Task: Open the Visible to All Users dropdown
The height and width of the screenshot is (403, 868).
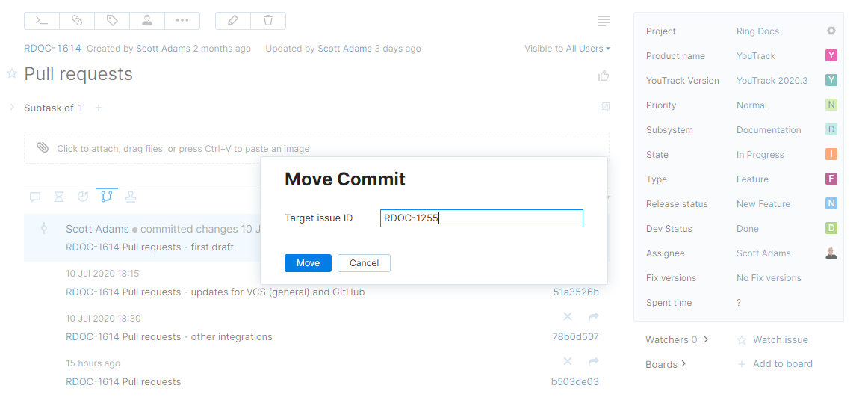Action: point(567,49)
